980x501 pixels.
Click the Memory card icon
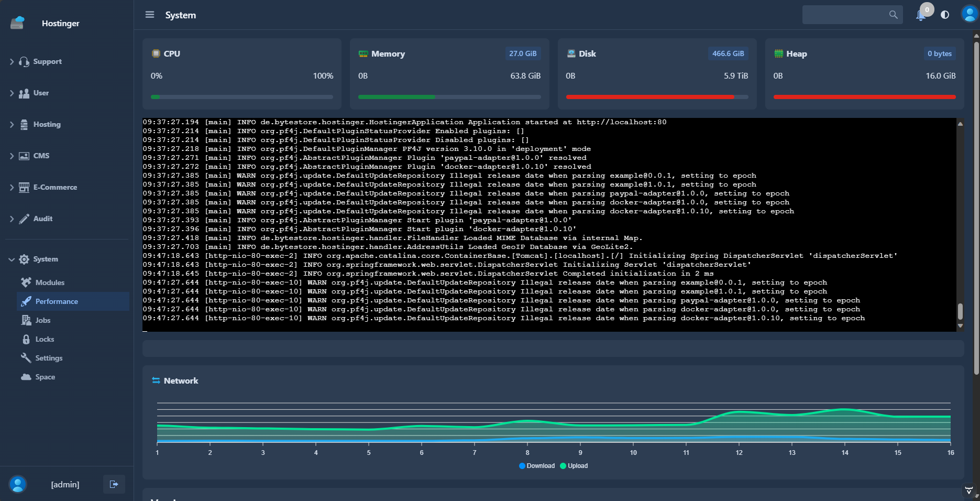pos(364,53)
